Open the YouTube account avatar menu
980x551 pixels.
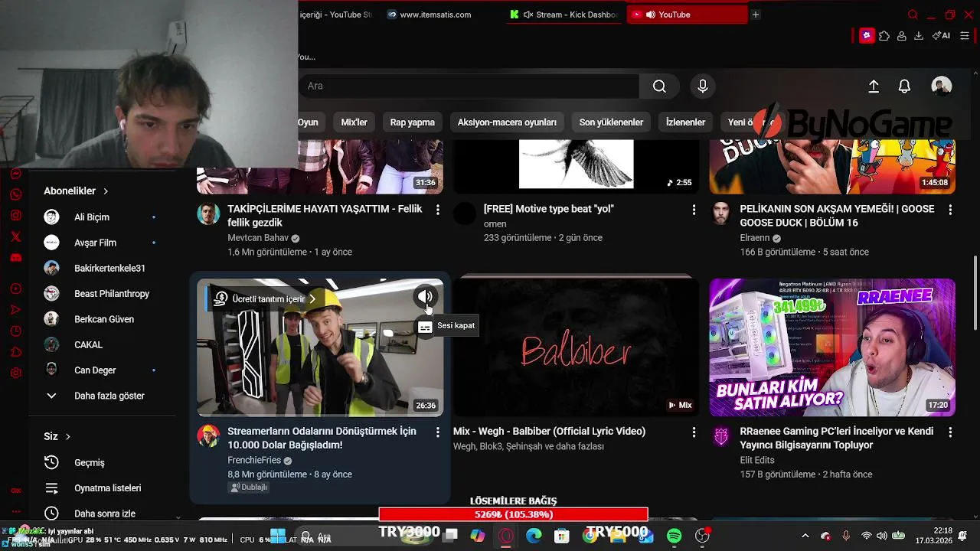[x=941, y=86]
